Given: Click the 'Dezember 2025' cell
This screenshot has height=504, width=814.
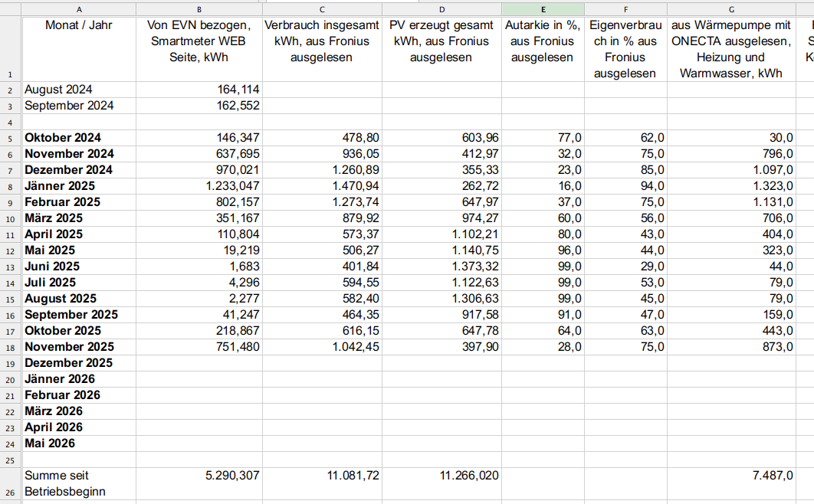Looking at the screenshot, I should coord(79,363).
